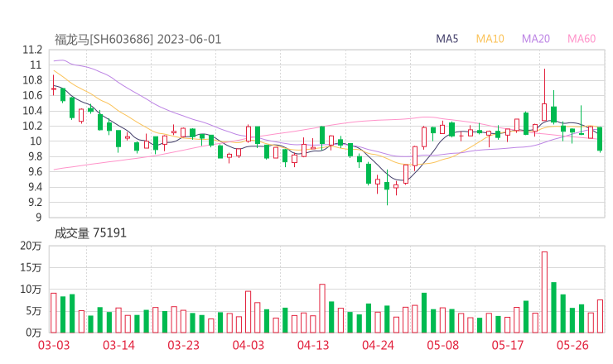Viewport: 613px width, 364px height.
Task: Click the tallest red volume bar near 05-17
Action: click(x=544, y=292)
